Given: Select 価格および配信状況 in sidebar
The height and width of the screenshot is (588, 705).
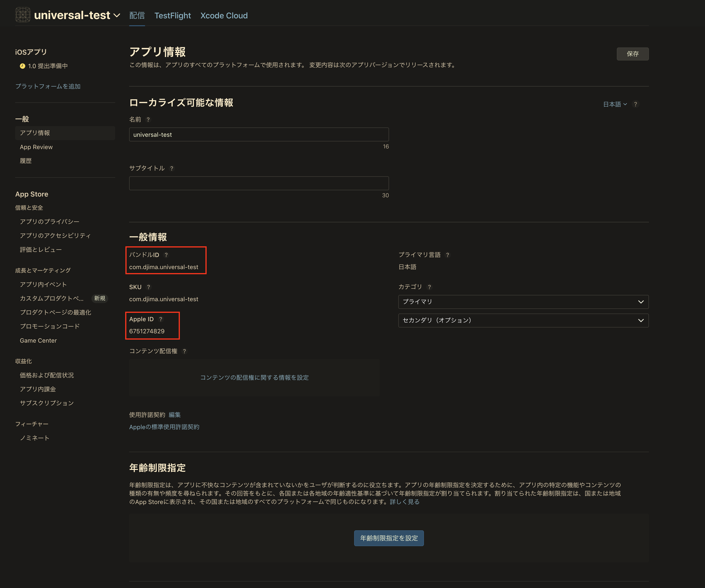Looking at the screenshot, I should (x=47, y=375).
